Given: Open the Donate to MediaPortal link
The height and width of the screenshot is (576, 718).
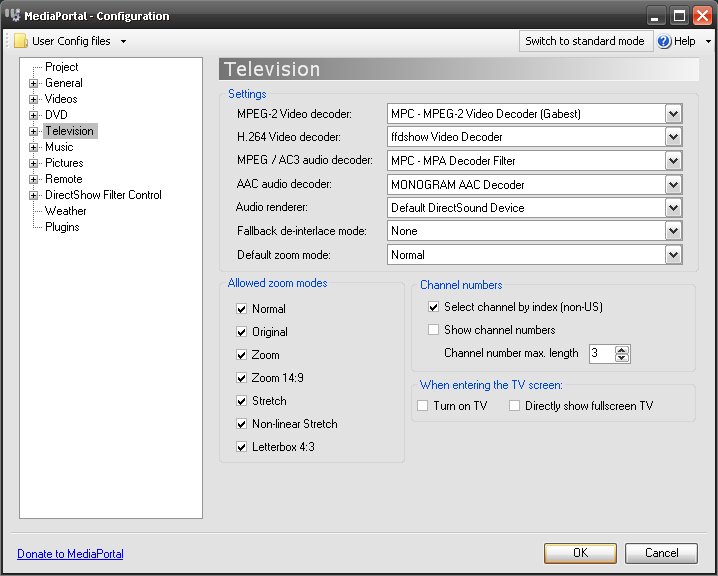Looking at the screenshot, I should [70, 554].
